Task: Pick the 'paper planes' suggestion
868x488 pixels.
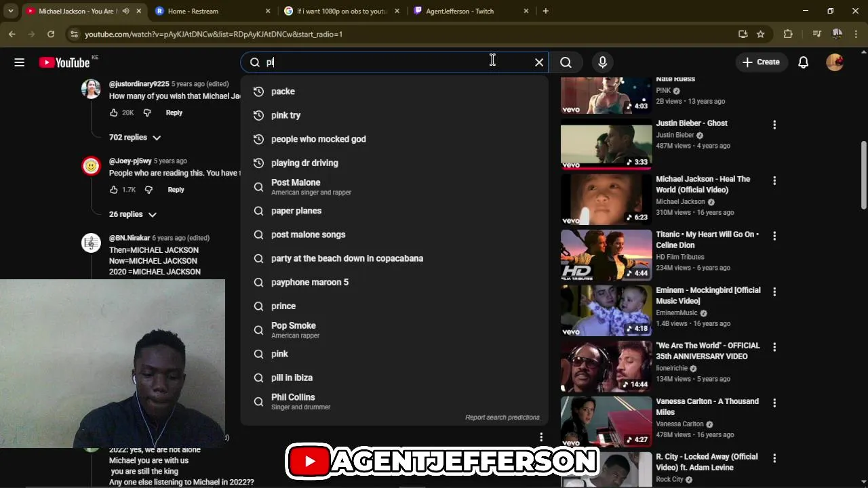Action: [x=393, y=211]
